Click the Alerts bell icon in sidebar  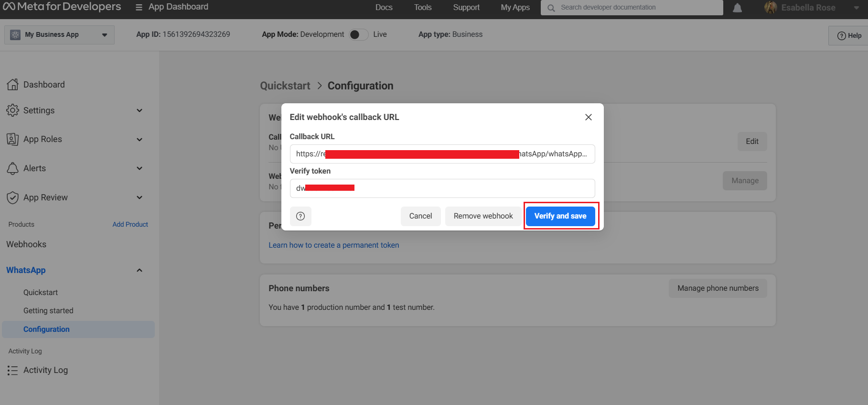13,168
